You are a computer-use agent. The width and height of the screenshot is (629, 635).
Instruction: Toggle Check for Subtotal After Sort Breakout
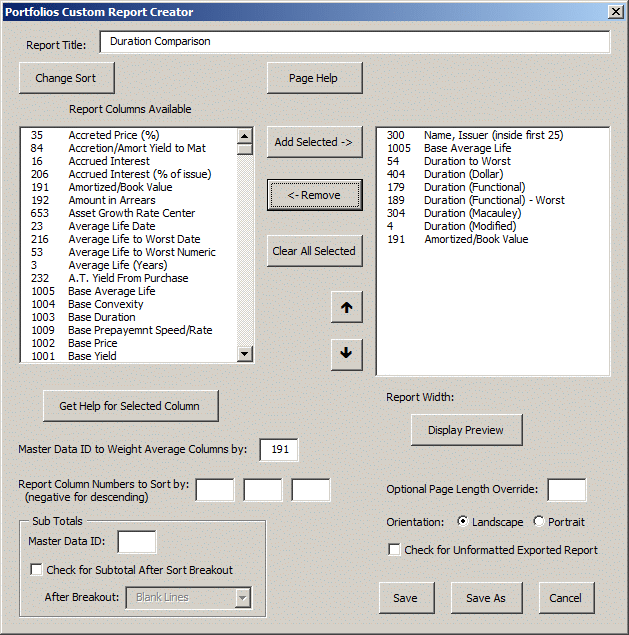[37, 570]
